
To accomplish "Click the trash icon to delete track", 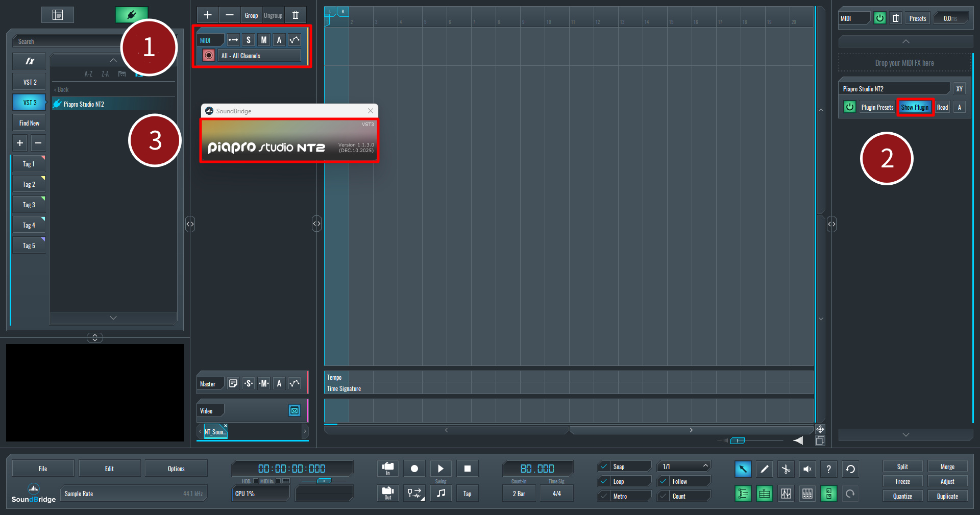I will click(296, 15).
